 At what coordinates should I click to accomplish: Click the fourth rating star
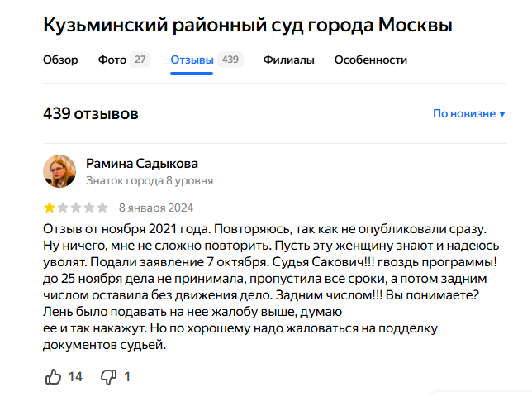click(x=89, y=208)
